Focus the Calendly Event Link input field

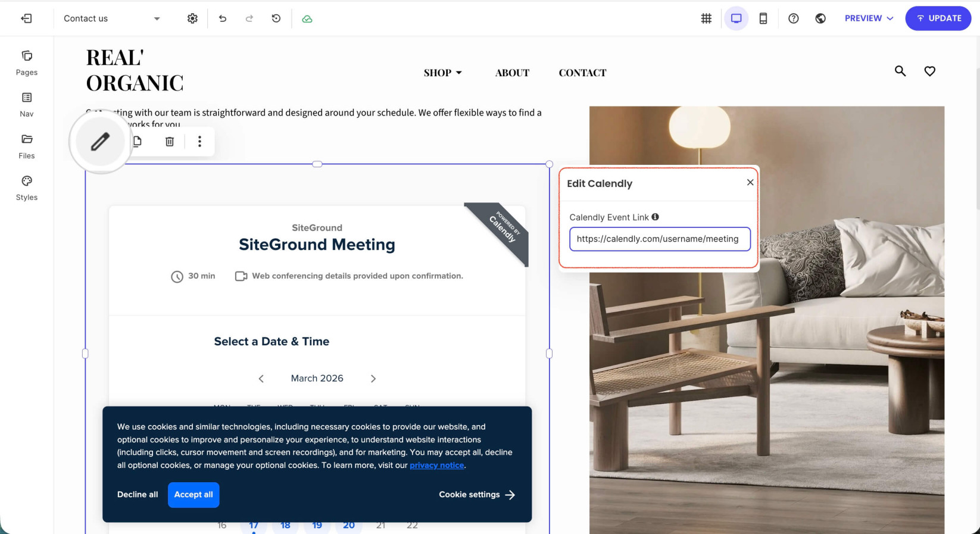660,239
